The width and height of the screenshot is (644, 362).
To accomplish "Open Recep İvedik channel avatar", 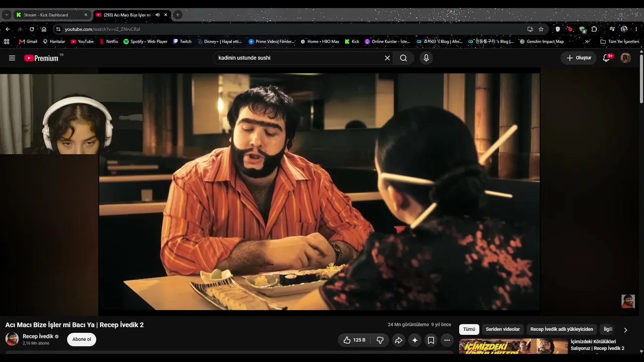I will click(12, 339).
